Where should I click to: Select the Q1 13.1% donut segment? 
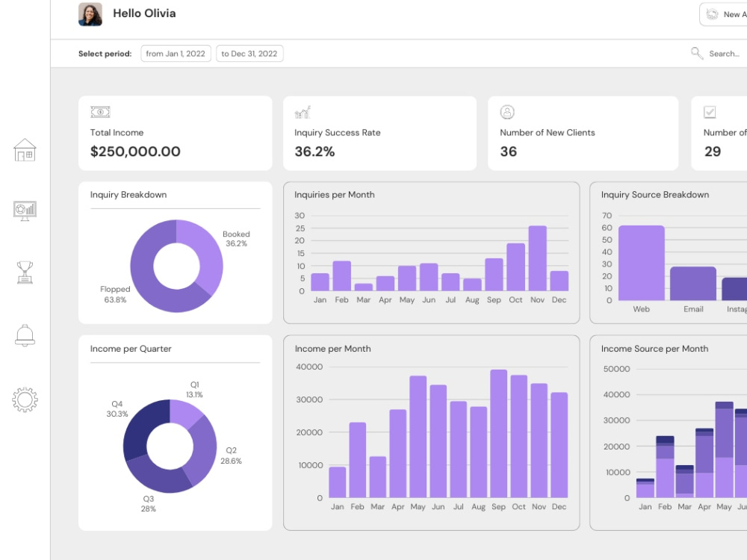click(x=185, y=412)
